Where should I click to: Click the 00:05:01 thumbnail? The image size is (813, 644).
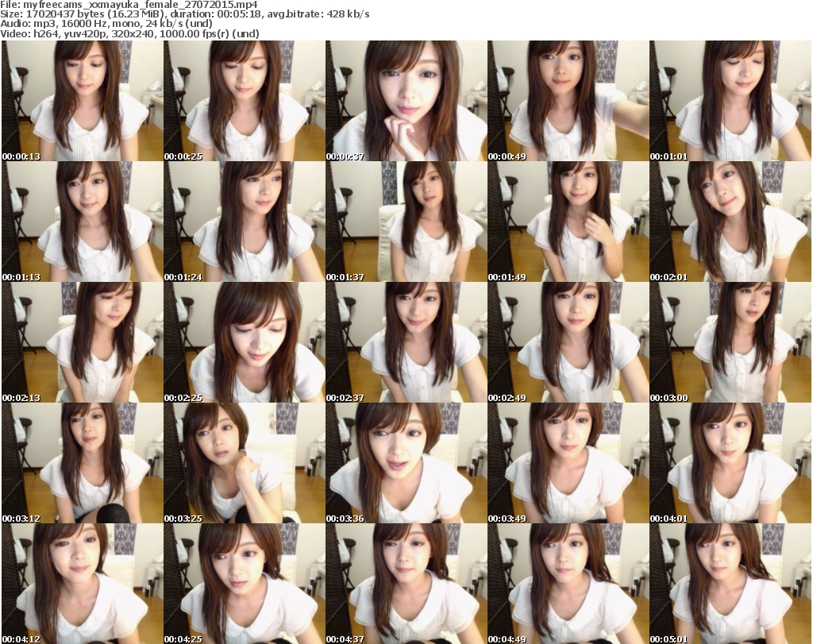point(730,584)
